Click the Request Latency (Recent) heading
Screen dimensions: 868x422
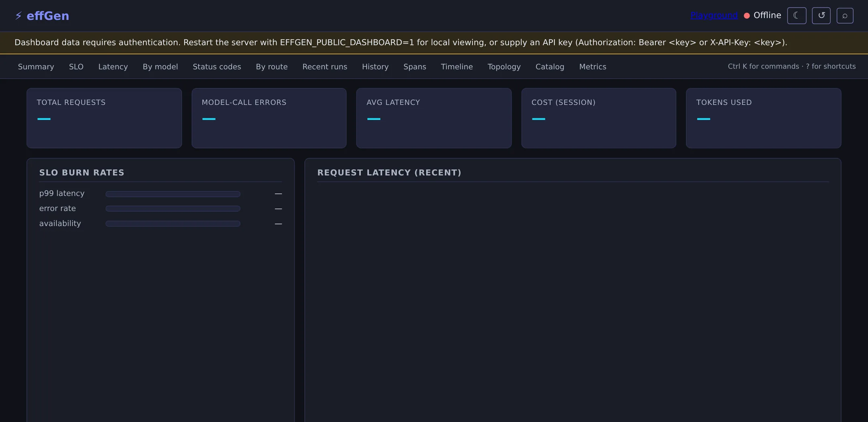pyautogui.click(x=389, y=172)
